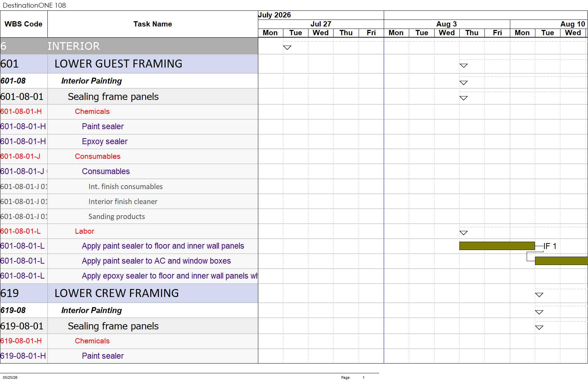Click the LOWER GUEST FRAMING summary marker
588x382 pixels.
pyautogui.click(x=463, y=65)
